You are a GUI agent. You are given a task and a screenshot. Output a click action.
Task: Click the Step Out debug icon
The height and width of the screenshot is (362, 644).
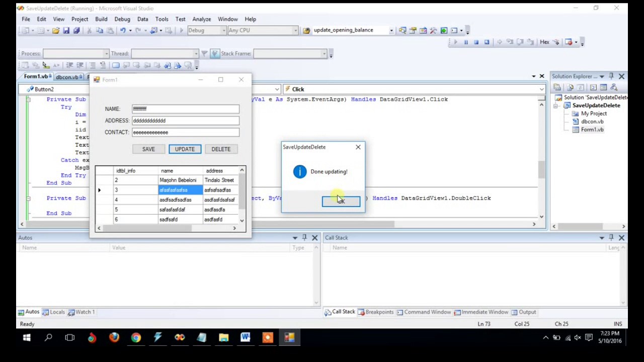[531, 42]
